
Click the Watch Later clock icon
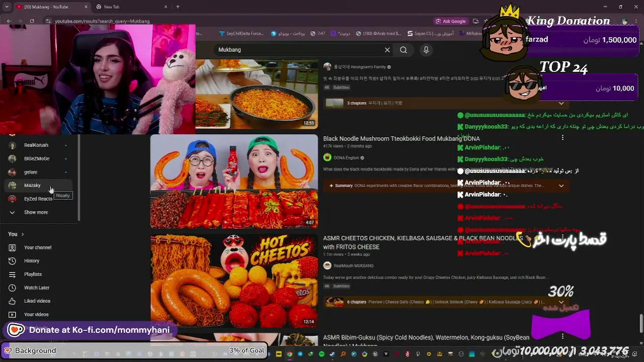[x=13, y=288]
